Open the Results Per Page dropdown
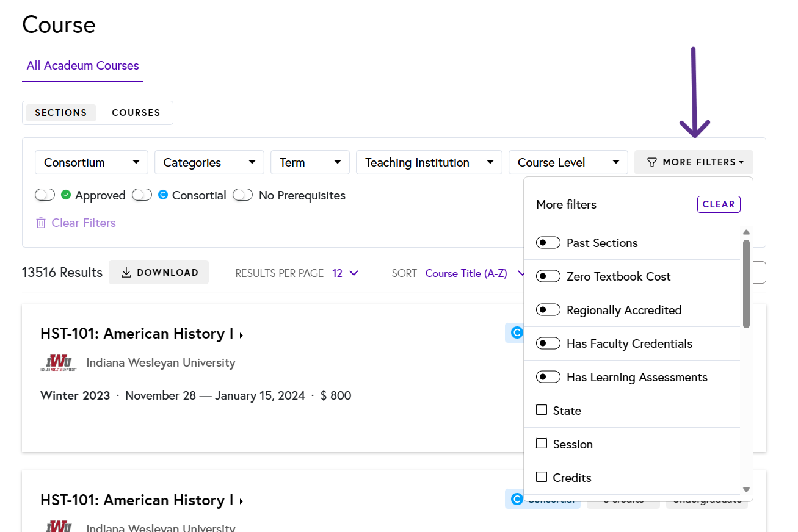 (345, 273)
